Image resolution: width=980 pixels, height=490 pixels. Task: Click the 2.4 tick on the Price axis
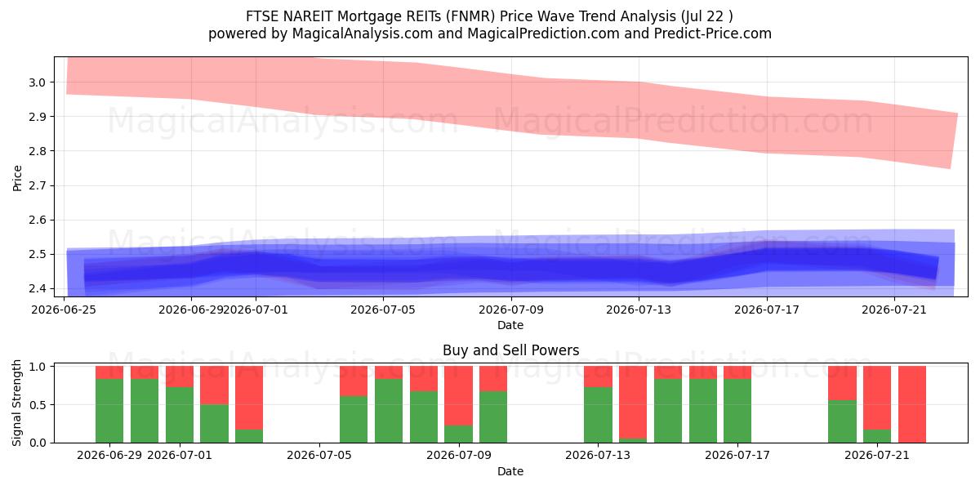38,288
